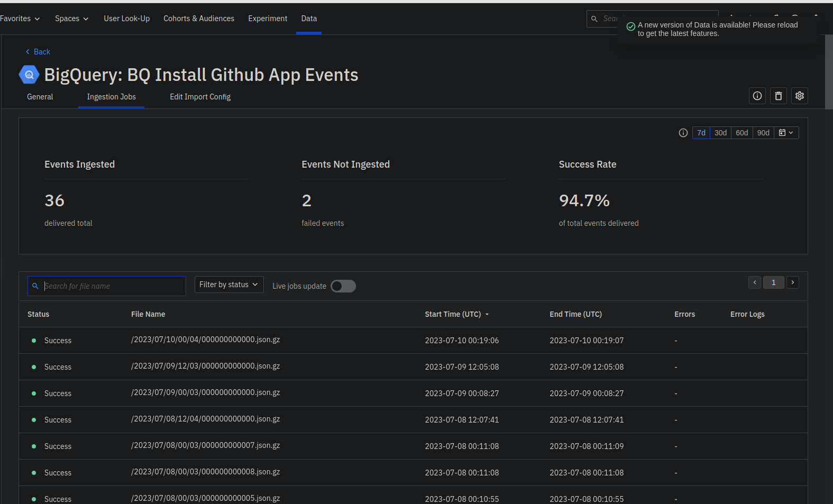Screen dimensions: 833x504
Task: Open Cohorts & Audiences section
Action: point(199,19)
